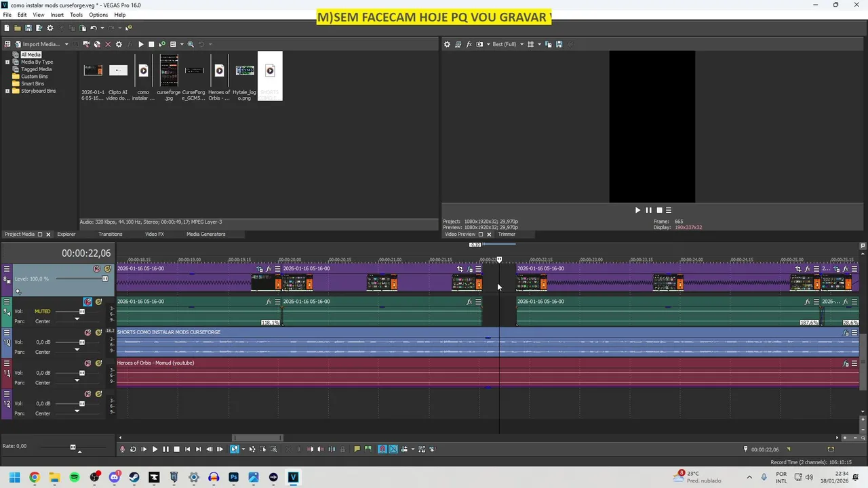Open a project with the folder icon
868x488 pixels.
pos(17,28)
